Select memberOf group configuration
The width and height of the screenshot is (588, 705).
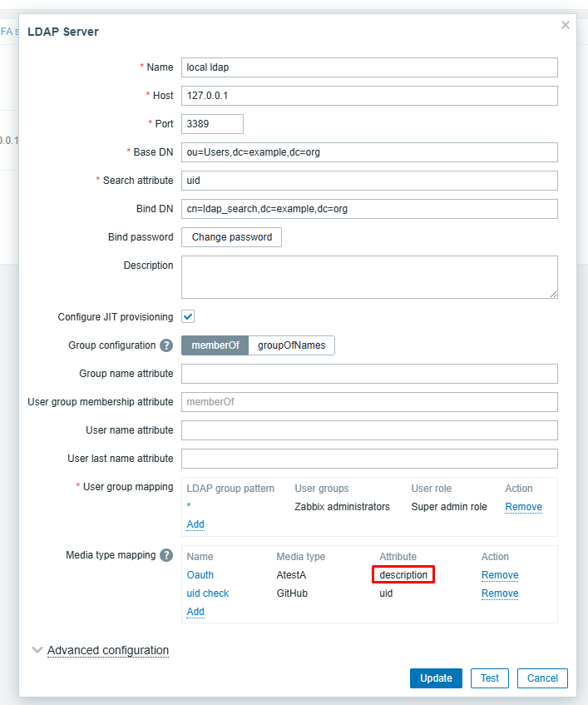[x=215, y=345]
